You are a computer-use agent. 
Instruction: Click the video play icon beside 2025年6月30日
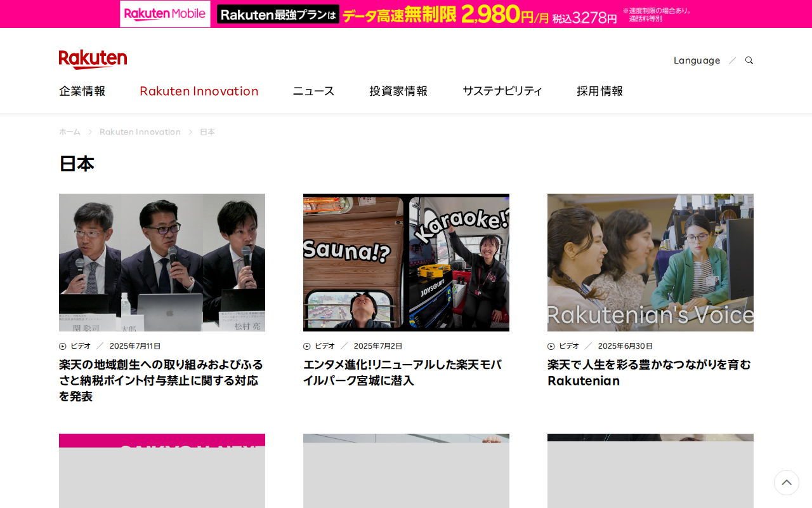[551, 346]
